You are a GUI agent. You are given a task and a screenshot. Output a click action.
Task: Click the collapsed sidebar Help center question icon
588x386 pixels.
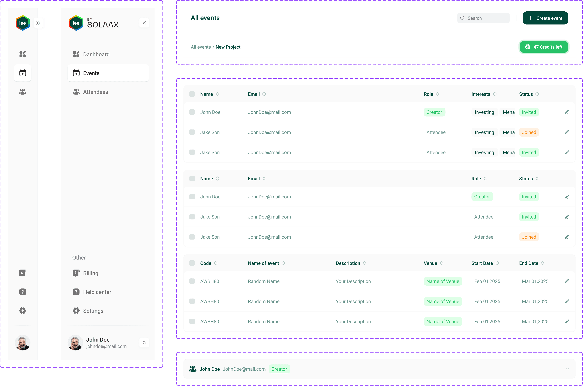(22, 292)
